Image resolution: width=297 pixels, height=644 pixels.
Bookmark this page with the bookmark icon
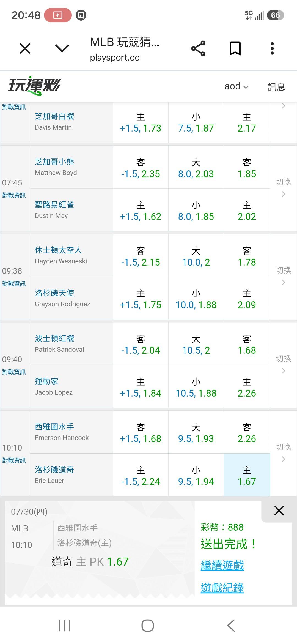click(x=235, y=49)
